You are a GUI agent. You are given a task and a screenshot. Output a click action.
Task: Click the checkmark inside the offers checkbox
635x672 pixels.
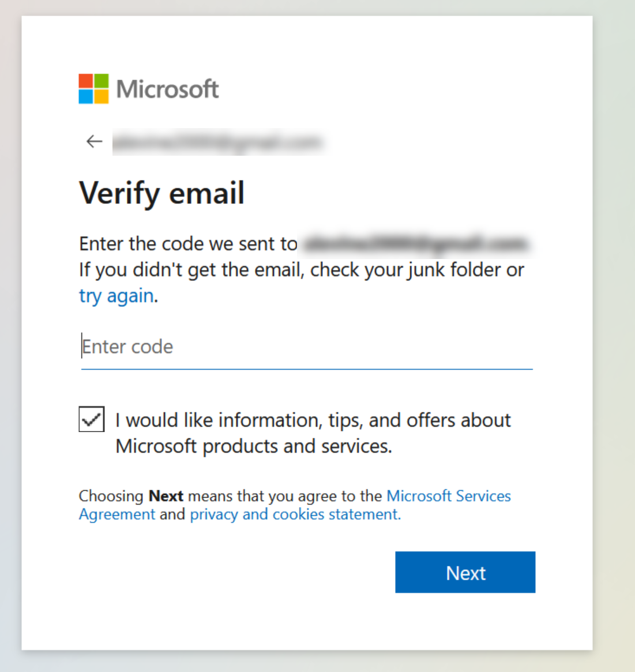pos(92,419)
